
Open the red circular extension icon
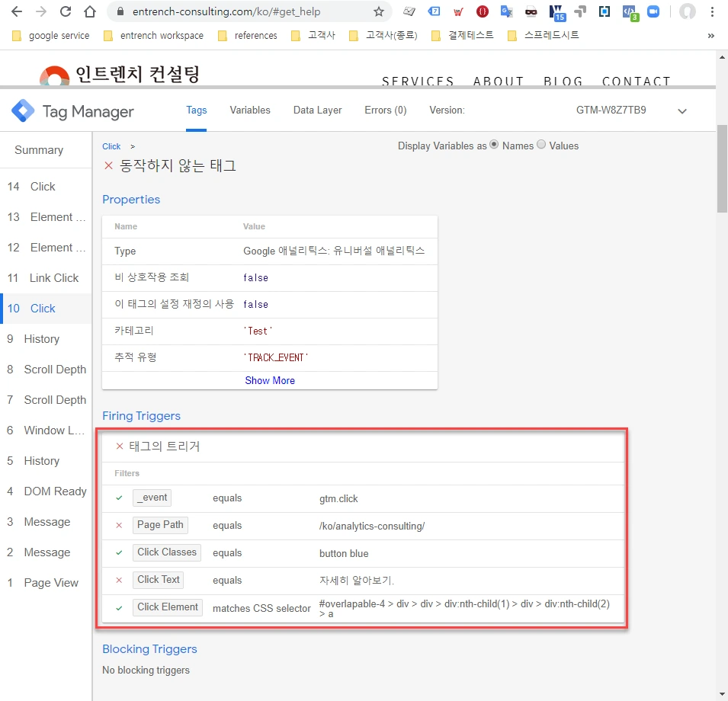(483, 11)
